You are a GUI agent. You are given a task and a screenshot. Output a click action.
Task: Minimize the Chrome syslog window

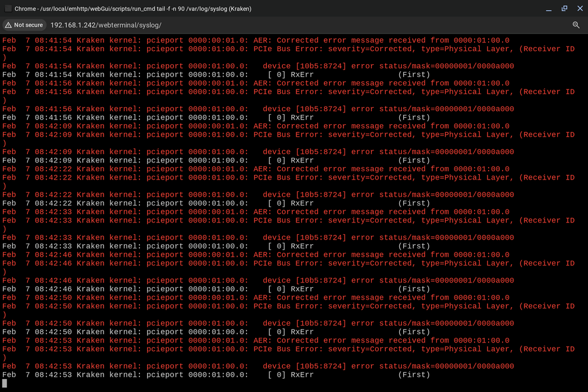click(549, 9)
